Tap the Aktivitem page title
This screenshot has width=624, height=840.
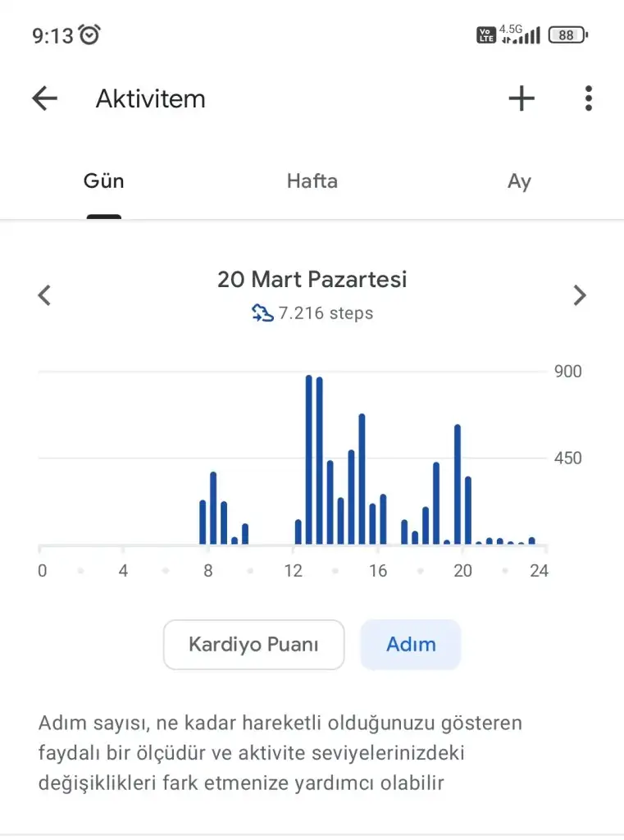151,99
